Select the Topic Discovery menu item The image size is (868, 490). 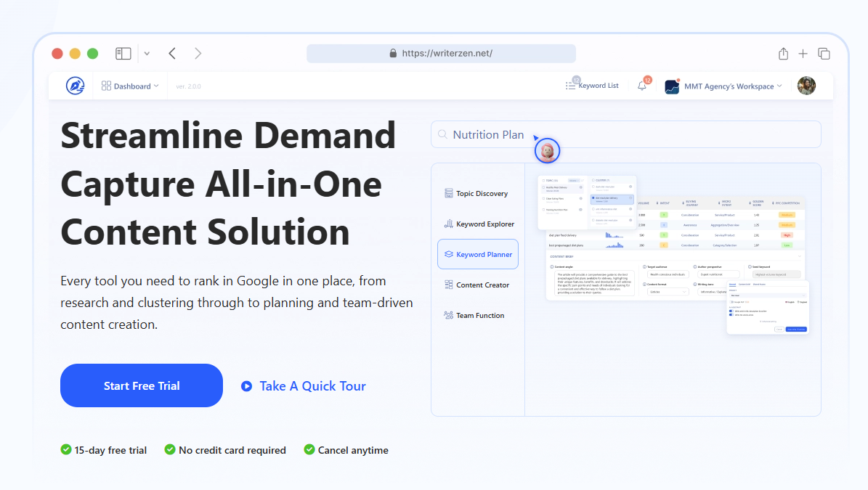click(479, 193)
